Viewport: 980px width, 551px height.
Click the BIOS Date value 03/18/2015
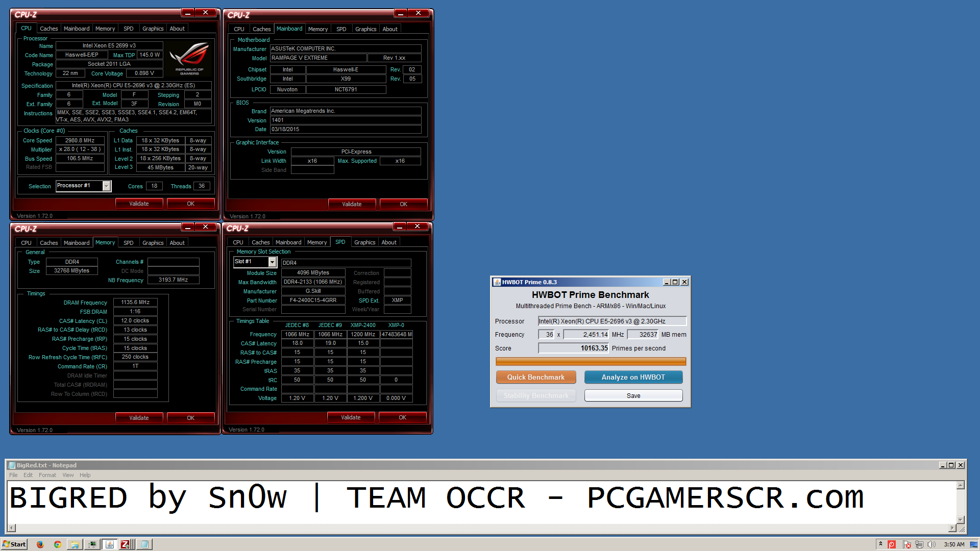tap(346, 129)
